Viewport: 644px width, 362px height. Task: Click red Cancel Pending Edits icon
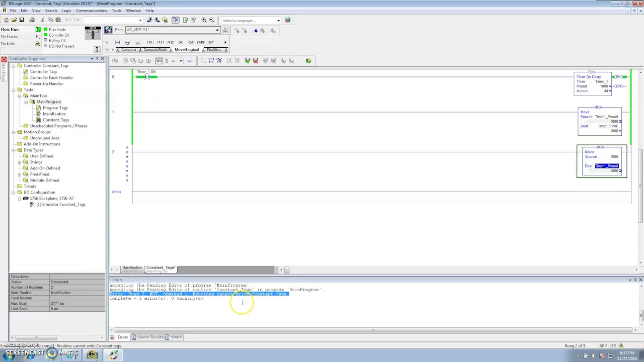[x=256, y=61]
